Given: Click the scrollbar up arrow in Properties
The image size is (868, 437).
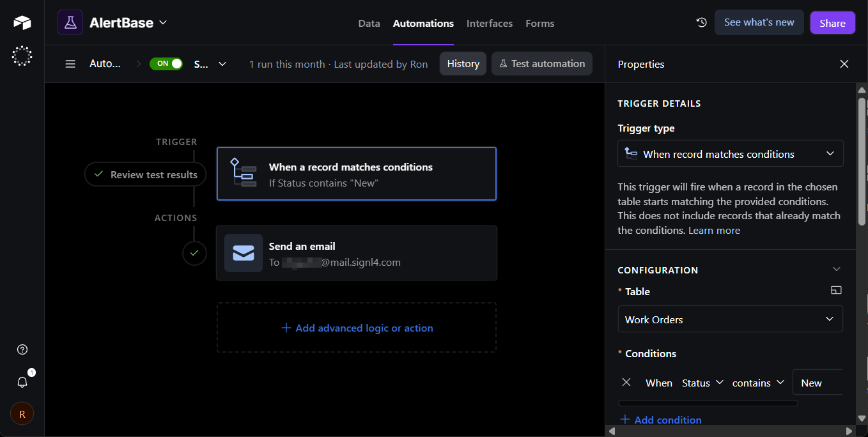Looking at the screenshot, I should click(862, 89).
